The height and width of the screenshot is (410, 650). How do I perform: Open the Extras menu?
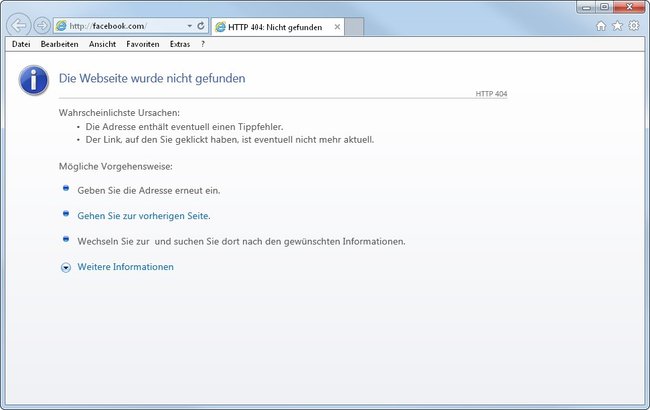point(180,44)
